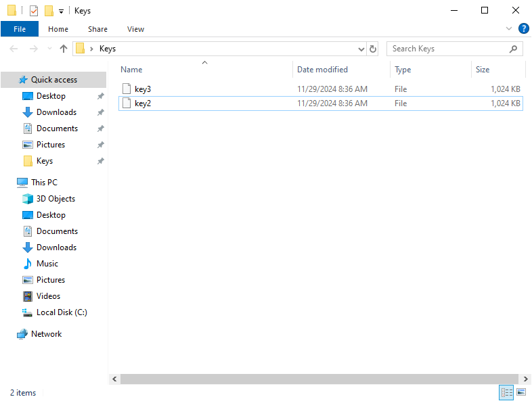Viewport: 532px width, 401px height.
Task: Open Local Disk (C:)
Action: (x=62, y=312)
